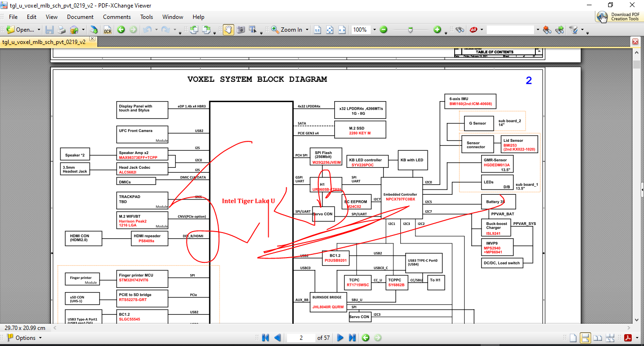This screenshot has height=346, width=644.
Task: Expand the Email dropdown arrow
Action: pos(83,29)
